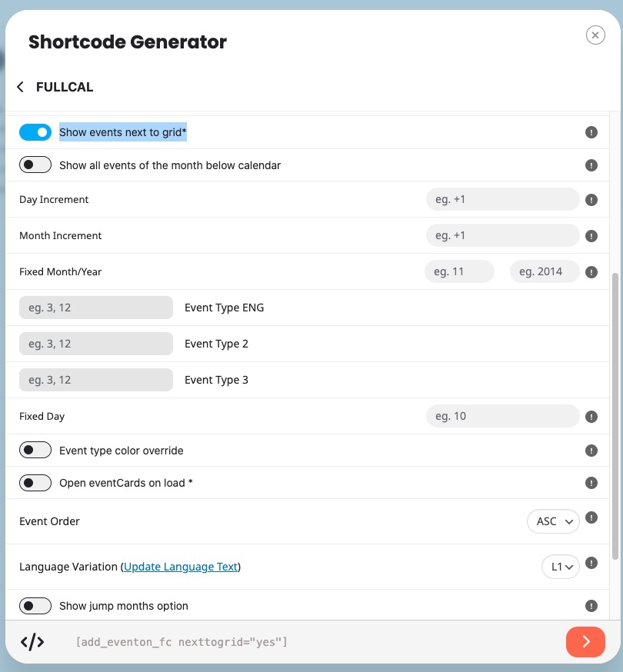Focus the Event Type ENG input
Image resolution: width=623 pixels, height=672 pixels.
pyautogui.click(x=96, y=308)
